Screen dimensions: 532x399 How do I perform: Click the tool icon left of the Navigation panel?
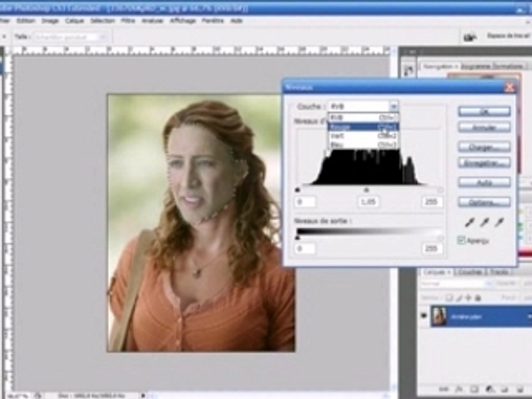tap(409, 70)
